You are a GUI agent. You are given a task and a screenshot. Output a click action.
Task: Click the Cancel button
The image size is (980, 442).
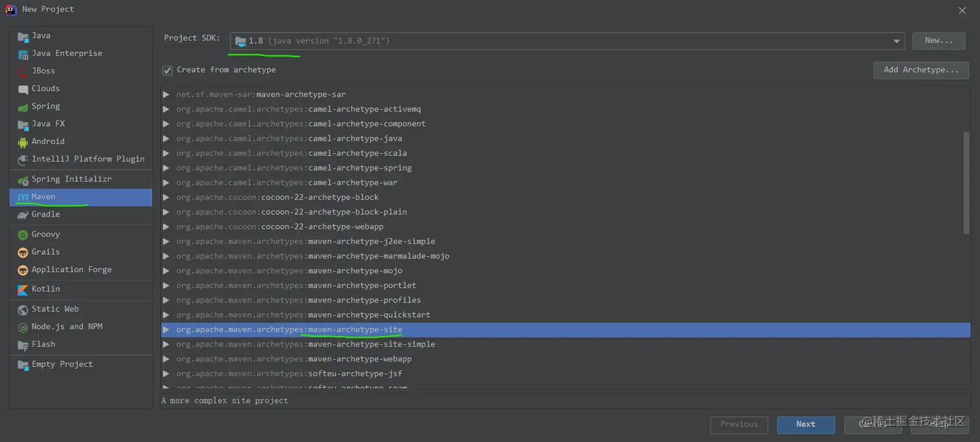click(872, 425)
